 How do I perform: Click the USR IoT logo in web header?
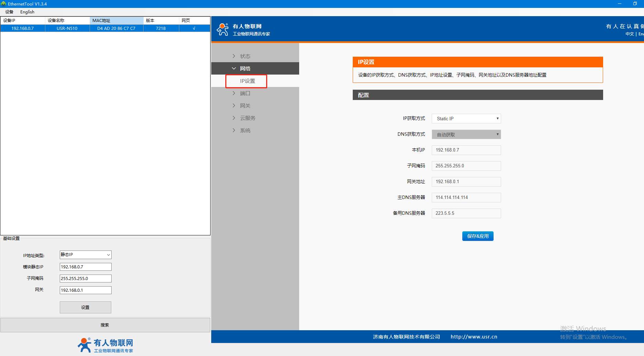(x=243, y=30)
